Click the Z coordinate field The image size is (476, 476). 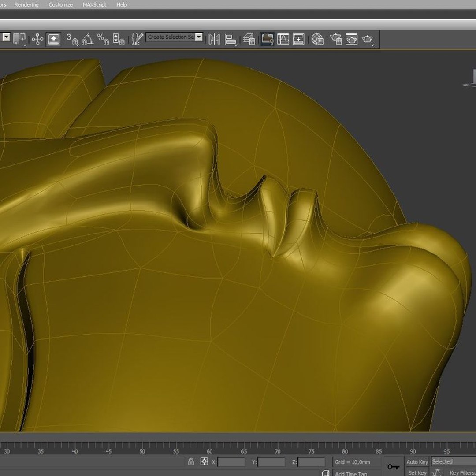[x=311, y=462]
